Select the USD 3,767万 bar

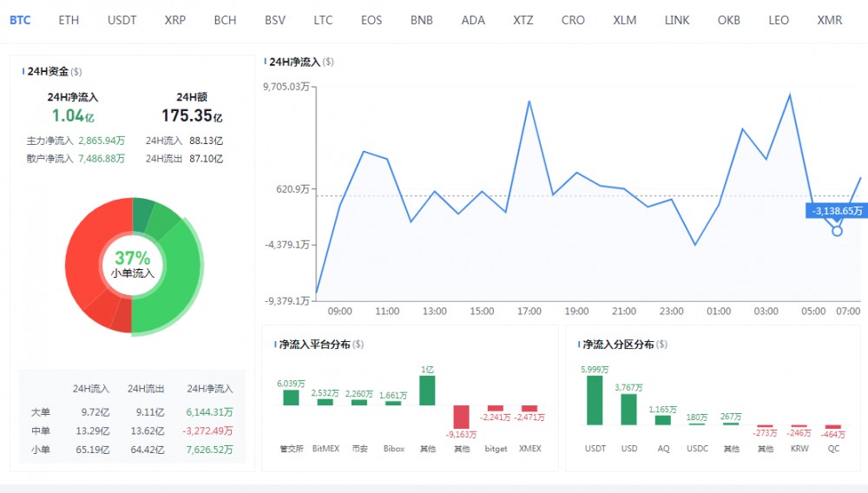(x=628, y=410)
